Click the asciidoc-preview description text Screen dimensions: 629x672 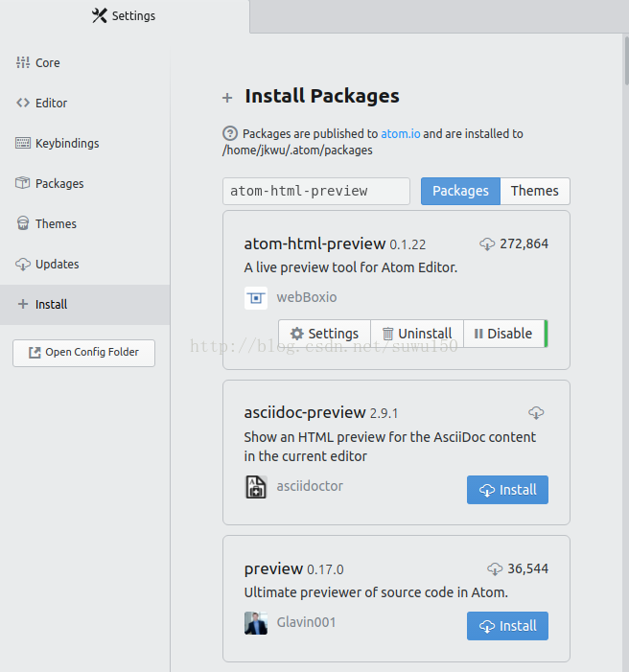tap(389, 447)
